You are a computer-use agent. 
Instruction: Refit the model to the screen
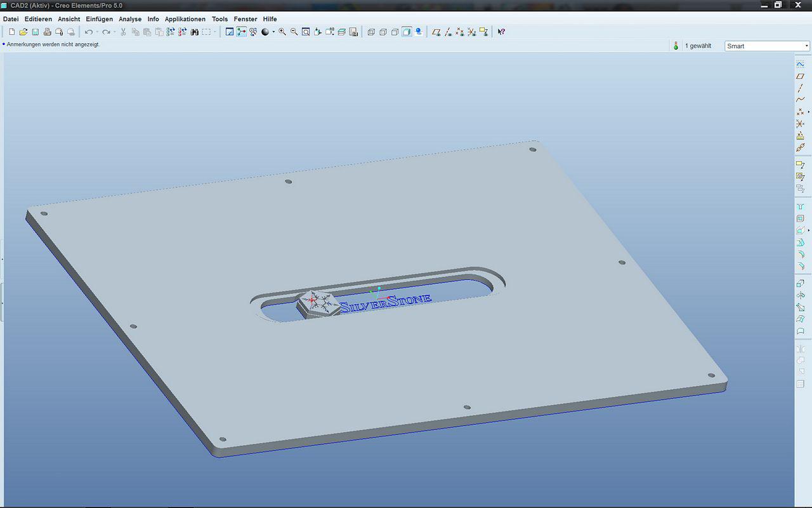(306, 32)
